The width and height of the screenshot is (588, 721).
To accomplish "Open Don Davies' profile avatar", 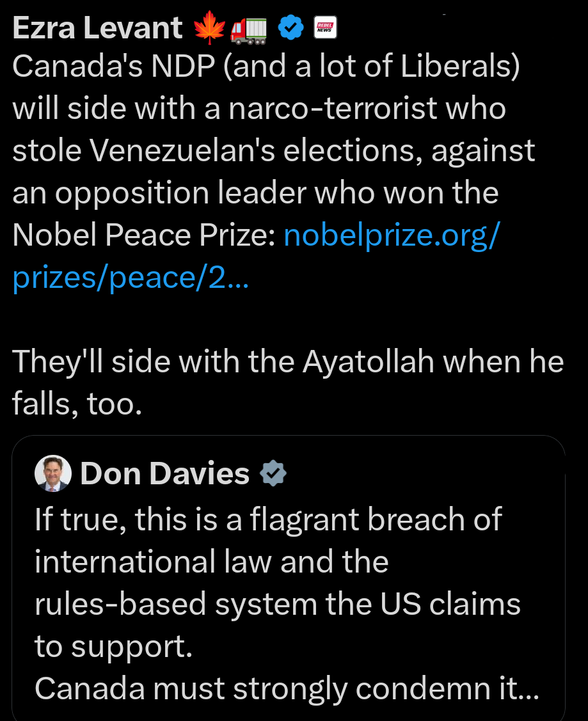I will 53,473.
